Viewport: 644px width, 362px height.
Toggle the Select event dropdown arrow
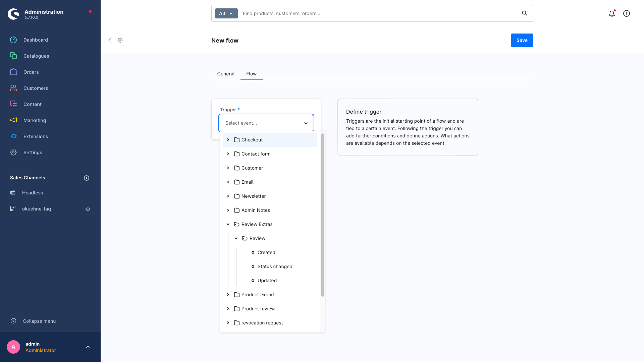coord(306,123)
